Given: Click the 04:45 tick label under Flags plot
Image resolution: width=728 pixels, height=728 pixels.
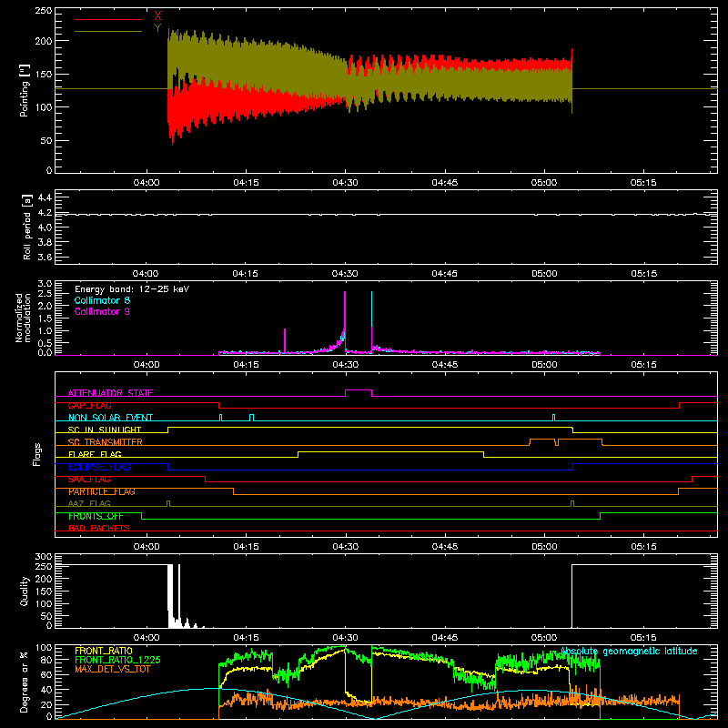Looking at the screenshot, I should pos(445,547).
